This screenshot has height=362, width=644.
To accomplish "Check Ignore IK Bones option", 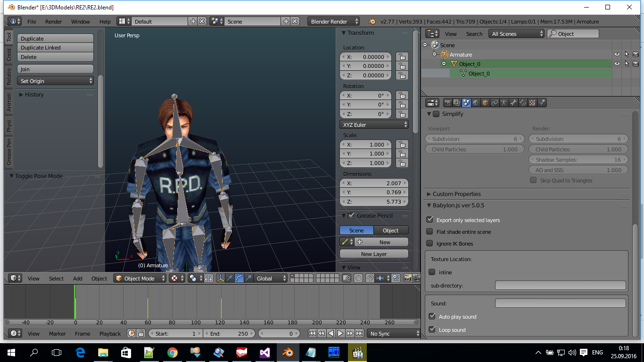I will [x=429, y=243].
